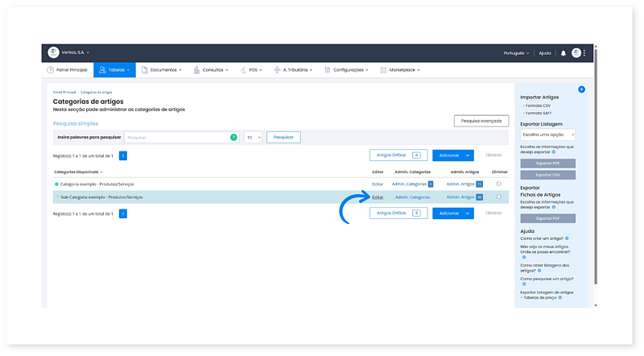Screen dimensions: 644x356
Task: Click Editar for Sub-Categoria exemplo
Action: point(378,197)
